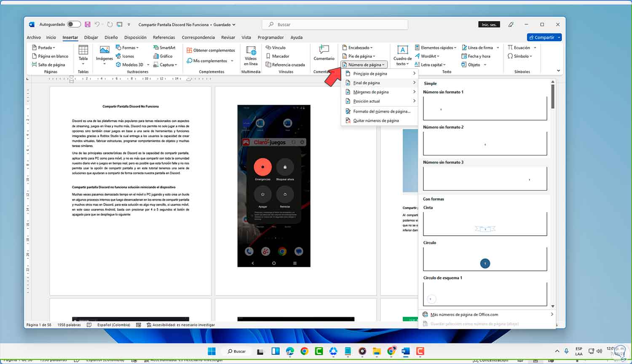Click the Redo icon in quick access
This screenshot has width=632, height=364.
(x=110, y=24)
